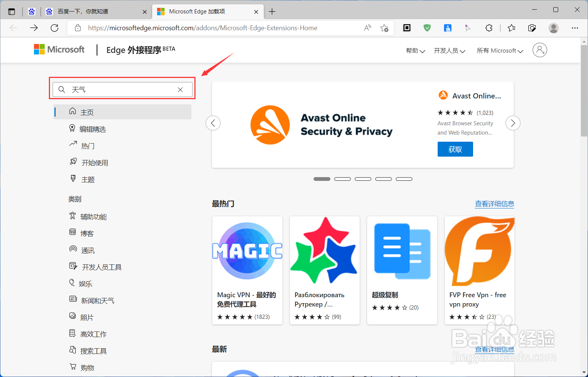Click the blue extension icon in toolbar
The width and height of the screenshot is (588, 377).
pos(448,28)
